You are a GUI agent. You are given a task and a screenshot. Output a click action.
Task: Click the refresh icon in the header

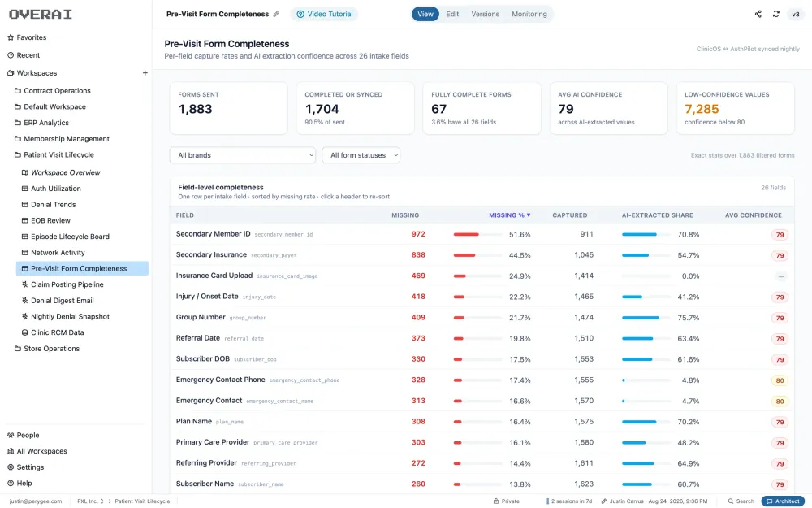(775, 14)
